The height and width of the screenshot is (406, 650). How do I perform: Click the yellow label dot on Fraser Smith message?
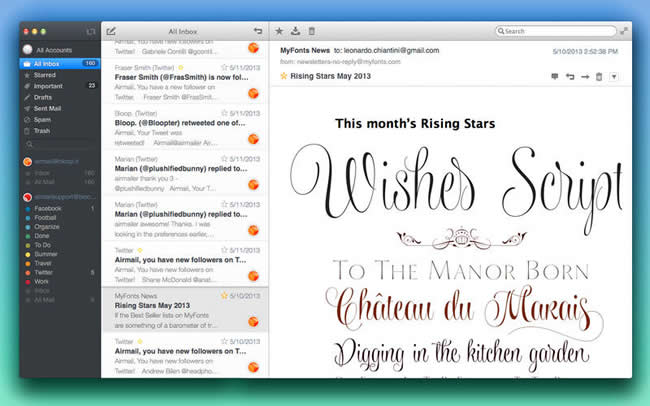181,67
